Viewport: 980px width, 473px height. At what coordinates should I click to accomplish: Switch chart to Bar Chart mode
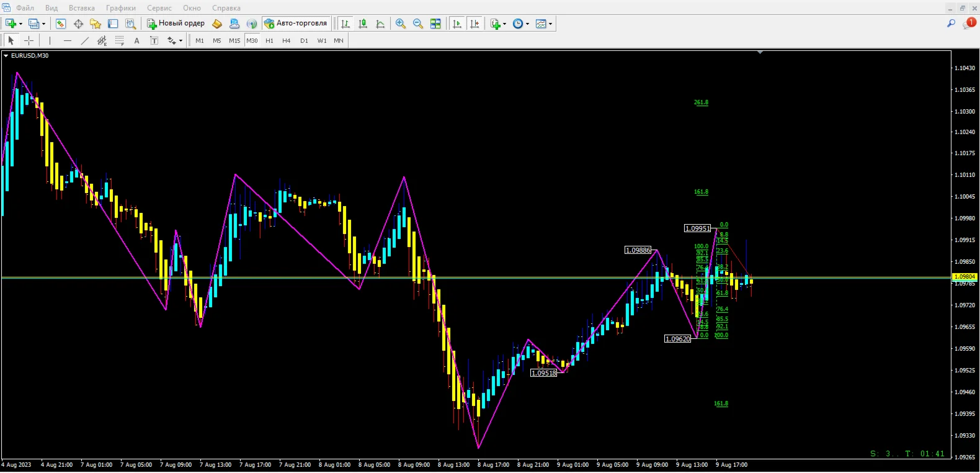[345, 24]
